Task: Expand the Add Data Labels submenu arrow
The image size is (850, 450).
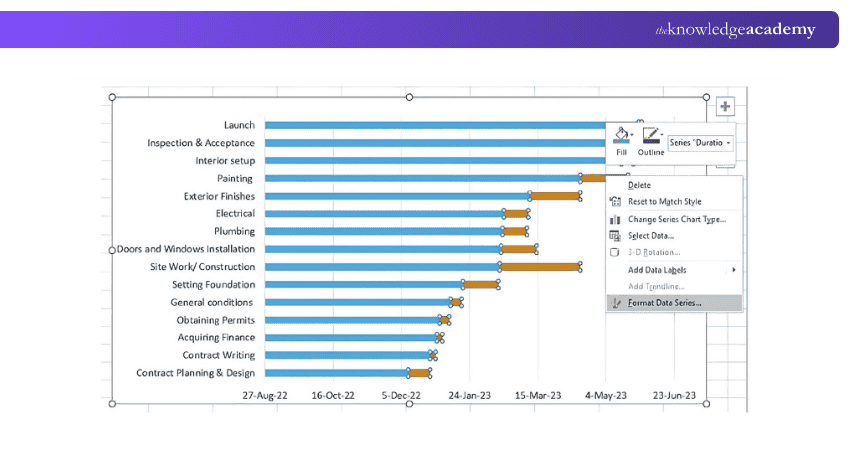Action: tap(733, 270)
